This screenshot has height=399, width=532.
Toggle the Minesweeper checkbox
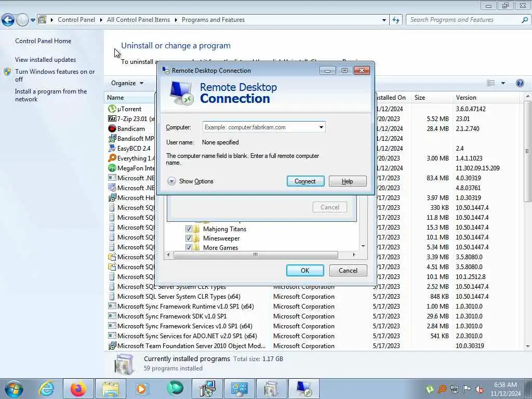(189, 238)
